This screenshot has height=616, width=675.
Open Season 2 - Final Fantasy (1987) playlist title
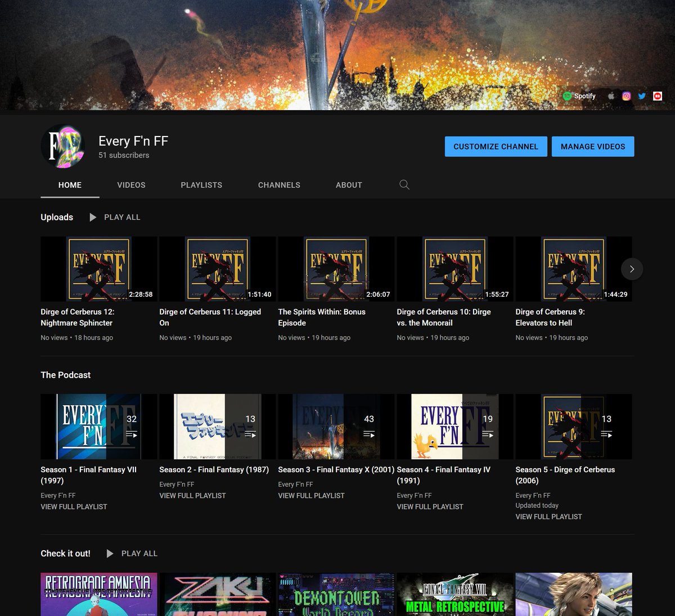tap(214, 469)
